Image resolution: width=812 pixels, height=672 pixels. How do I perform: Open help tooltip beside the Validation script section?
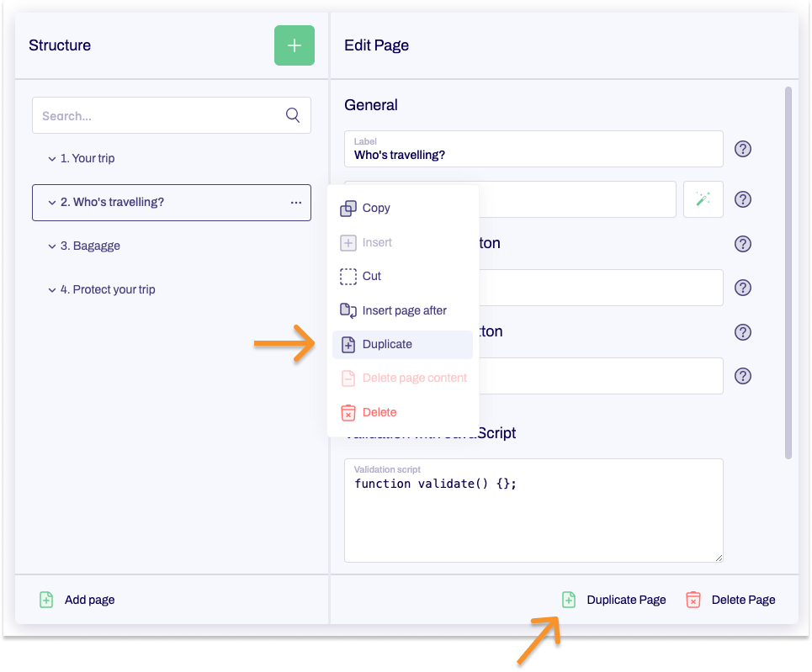tap(742, 376)
